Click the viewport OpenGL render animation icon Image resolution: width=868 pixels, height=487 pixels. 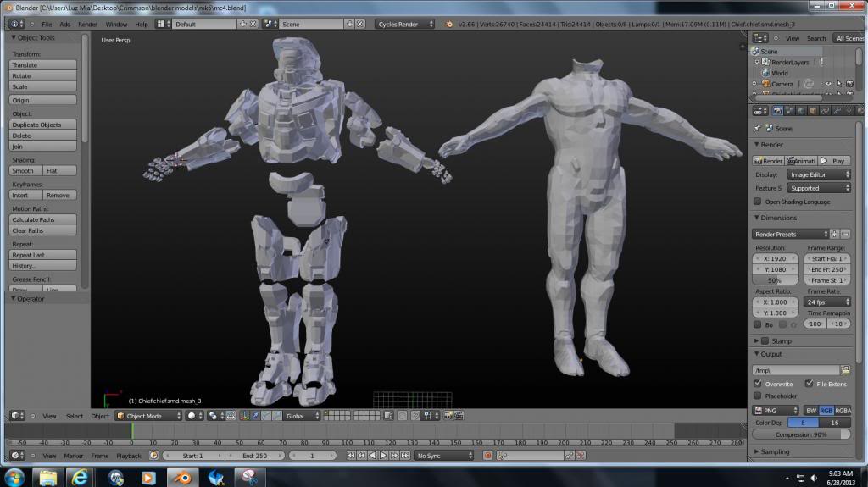pyautogui.click(x=459, y=416)
